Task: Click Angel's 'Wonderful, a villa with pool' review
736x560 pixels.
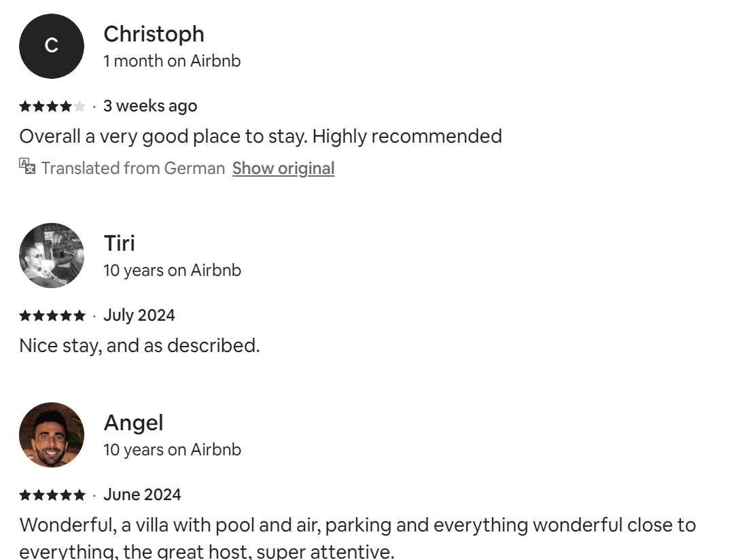Action: [357, 525]
